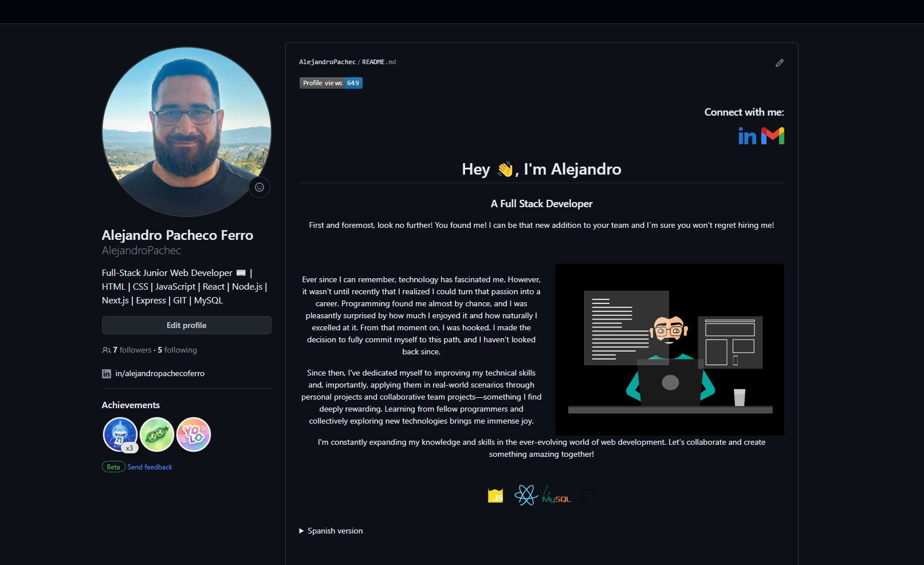Click the followers people icon
The image size is (924, 565).
(x=106, y=350)
